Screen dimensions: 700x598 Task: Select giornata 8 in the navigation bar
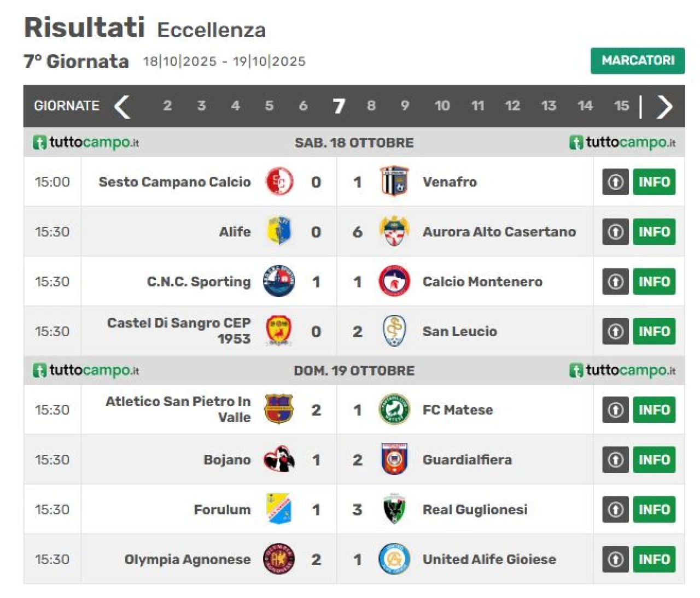pos(371,105)
